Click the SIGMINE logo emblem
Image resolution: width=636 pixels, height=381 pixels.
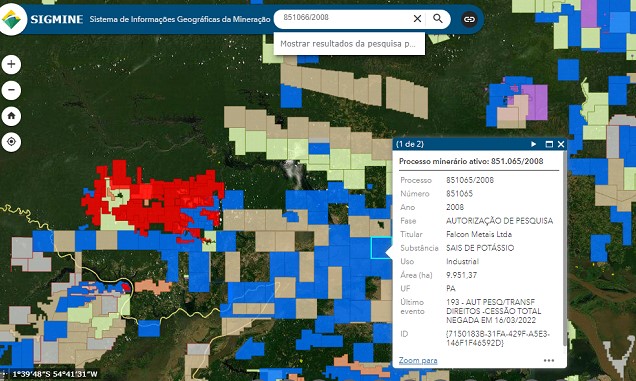[12, 18]
